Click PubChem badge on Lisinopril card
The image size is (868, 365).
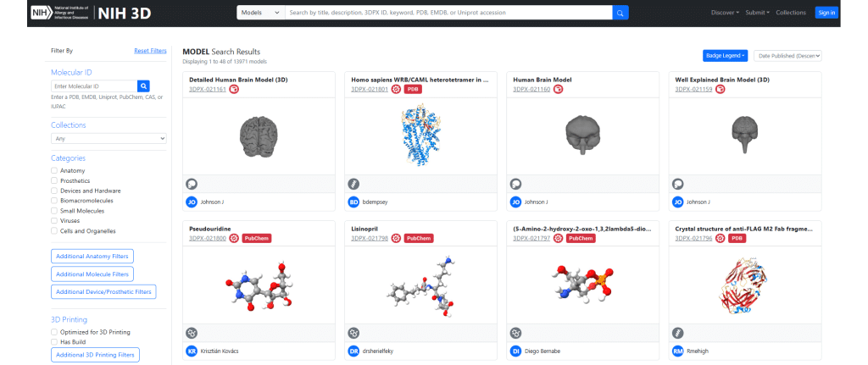coord(419,238)
